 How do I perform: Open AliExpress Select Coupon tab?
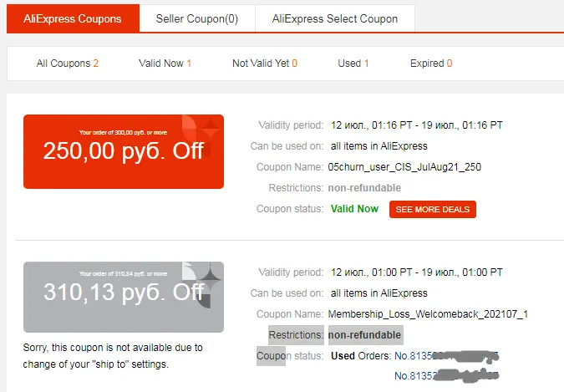tap(335, 18)
